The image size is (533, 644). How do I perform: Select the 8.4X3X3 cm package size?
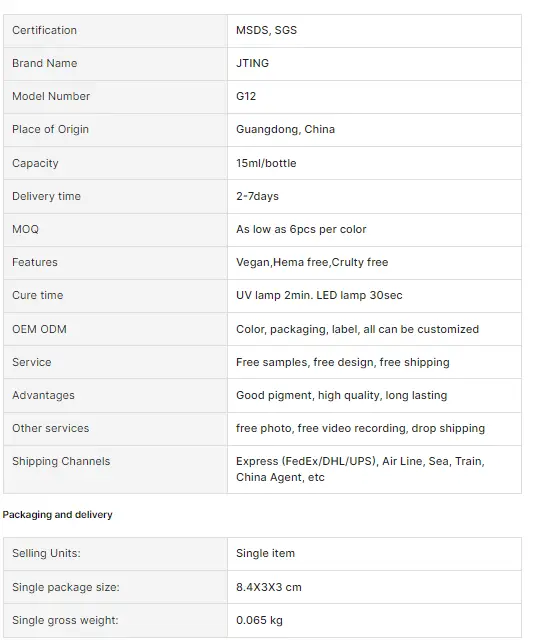coord(269,587)
